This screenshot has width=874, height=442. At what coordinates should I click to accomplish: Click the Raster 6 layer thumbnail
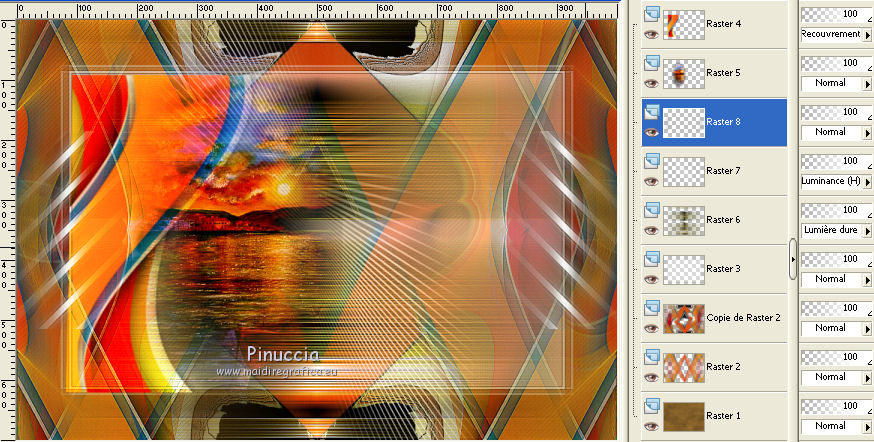tap(684, 221)
